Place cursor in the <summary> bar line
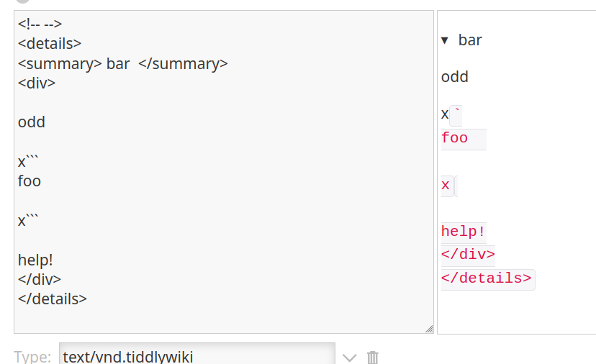The width and height of the screenshot is (596, 364). click(x=122, y=63)
